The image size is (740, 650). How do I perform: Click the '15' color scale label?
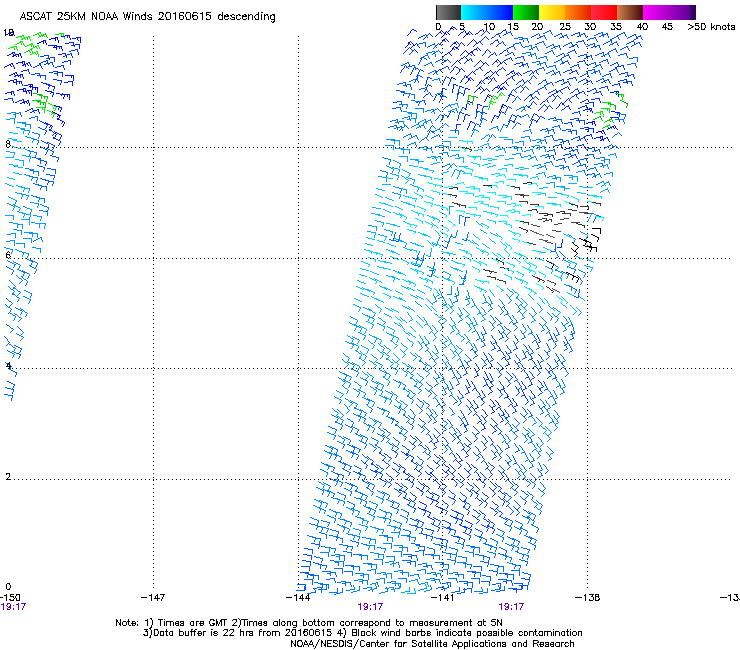click(513, 27)
